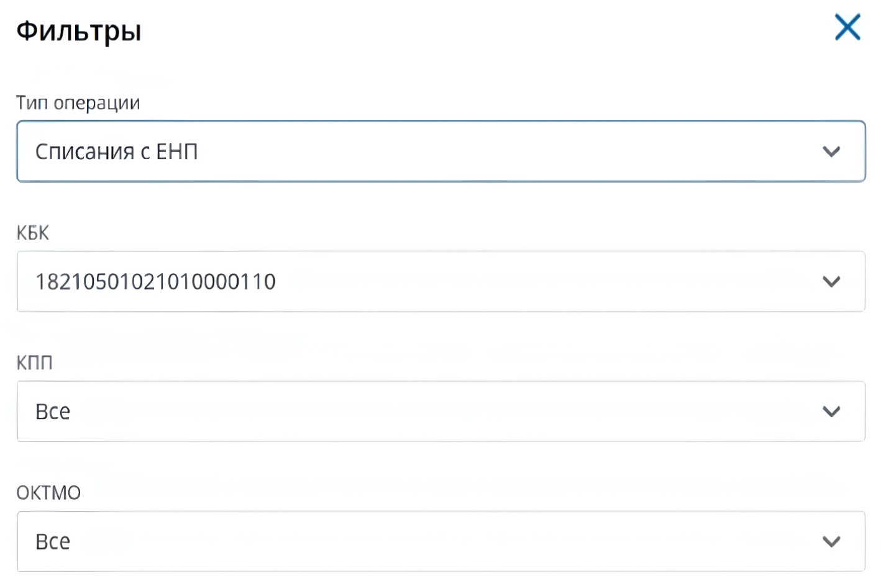
Task: Click the КБК field label
Action: (x=32, y=233)
